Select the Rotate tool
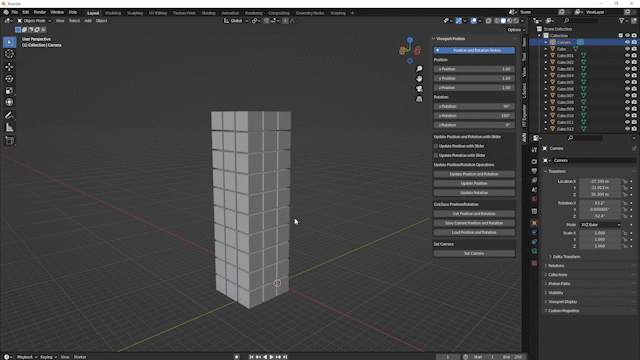Screen dimensions: 640x360 [x=9, y=79]
